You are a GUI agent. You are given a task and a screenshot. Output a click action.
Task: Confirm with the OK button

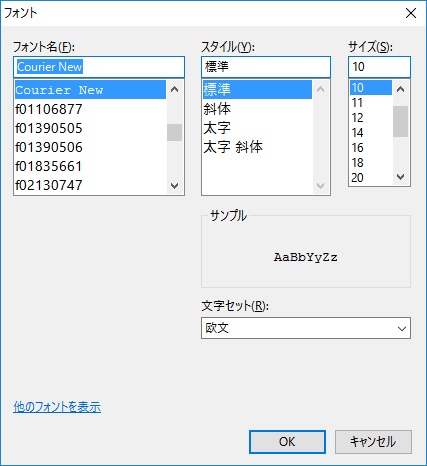pos(287,442)
